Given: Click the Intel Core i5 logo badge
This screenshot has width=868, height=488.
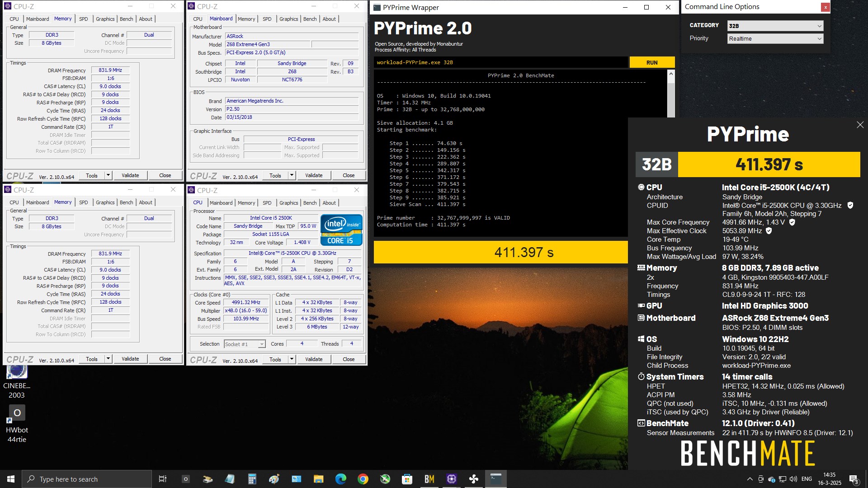Looking at the screenshot, I should click(x=341, y=230).
